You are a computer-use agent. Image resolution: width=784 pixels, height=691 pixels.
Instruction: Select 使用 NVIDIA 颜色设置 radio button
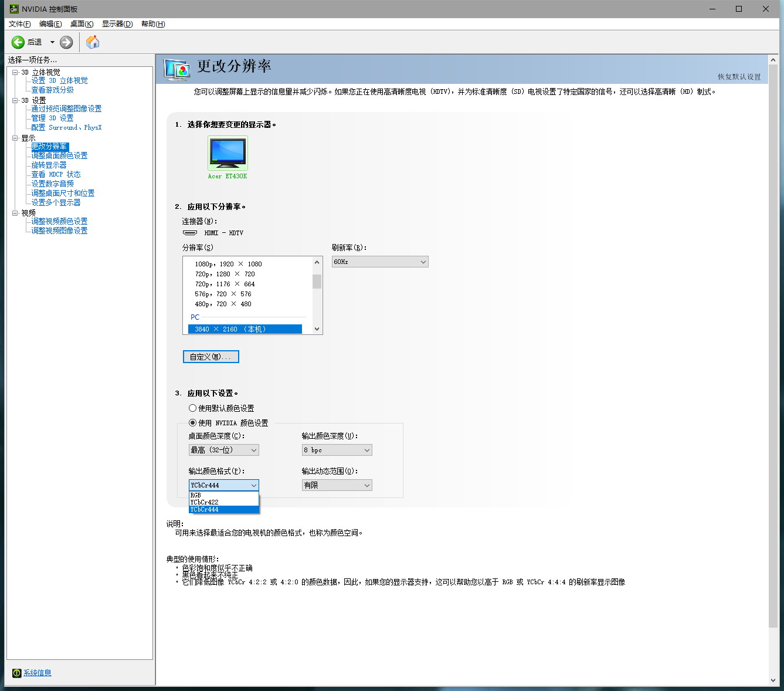192,422
